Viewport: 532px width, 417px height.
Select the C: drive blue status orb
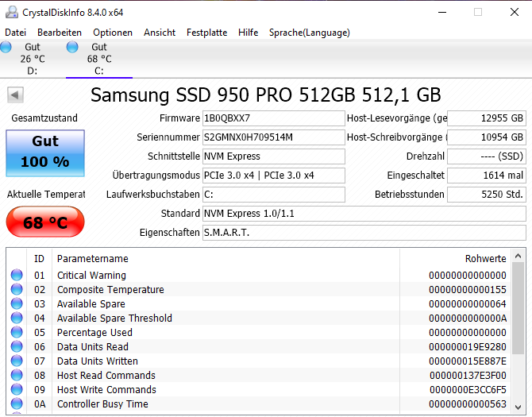click(x=72, y=47)
